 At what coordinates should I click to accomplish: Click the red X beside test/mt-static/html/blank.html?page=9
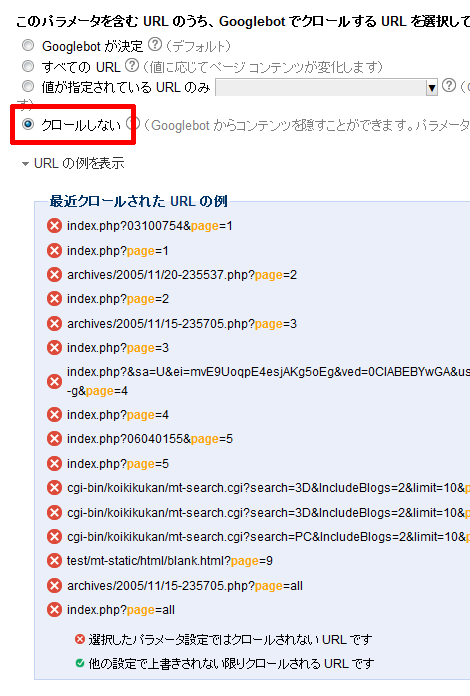pyautogui.click(x=54, y=561)
